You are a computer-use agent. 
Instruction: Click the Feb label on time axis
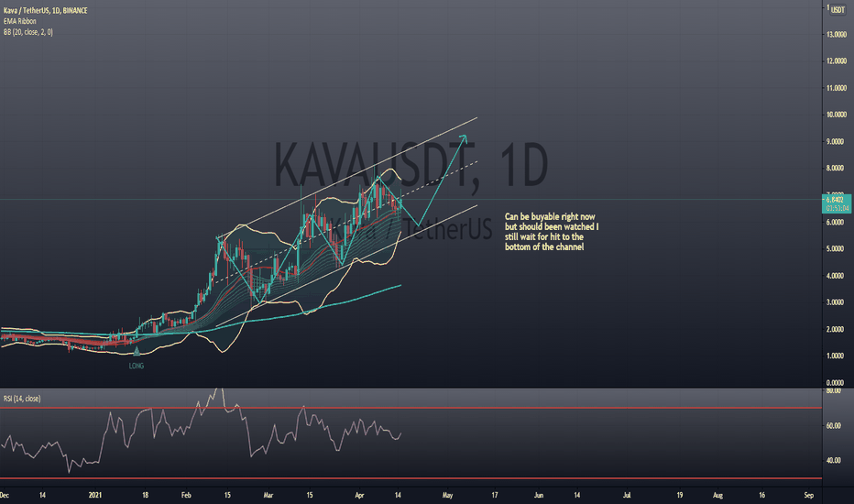[x=186, y=495]
